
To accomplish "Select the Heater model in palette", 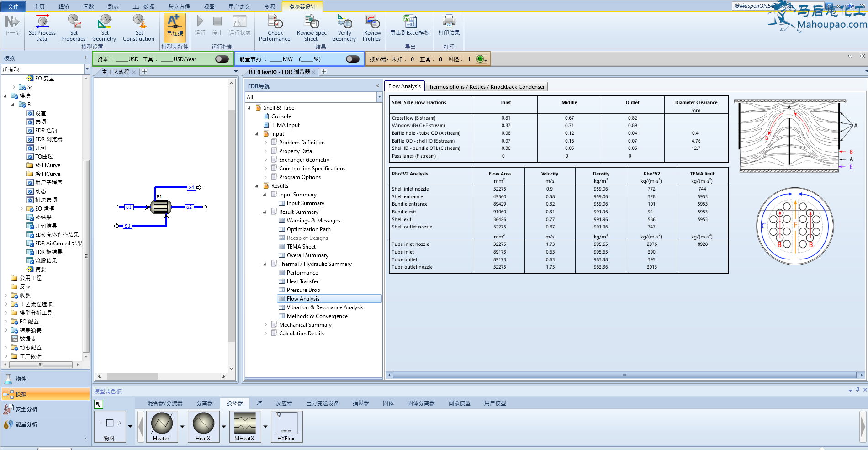I will (161, 427).
